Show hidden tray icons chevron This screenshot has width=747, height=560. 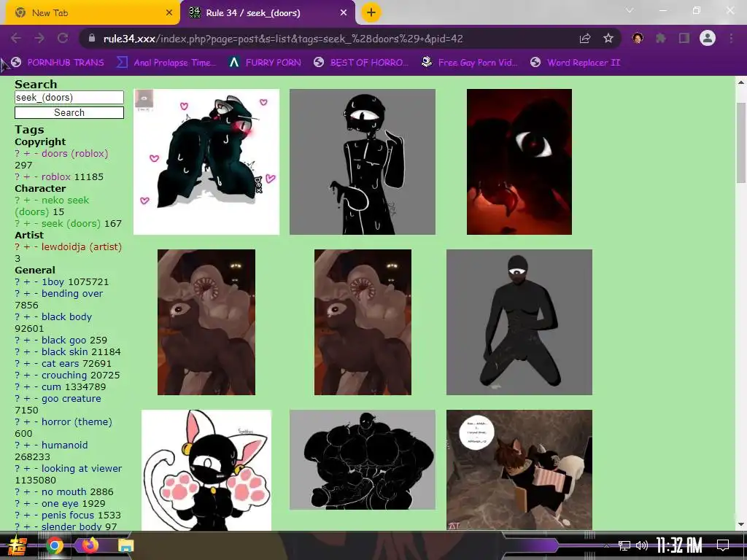pos(606,545)
